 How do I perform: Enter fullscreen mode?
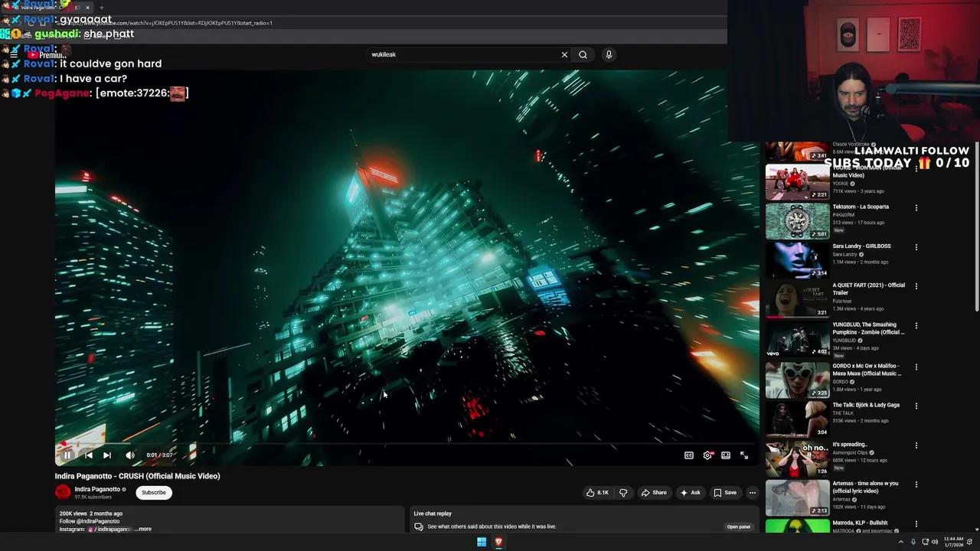tap(744, 455)
